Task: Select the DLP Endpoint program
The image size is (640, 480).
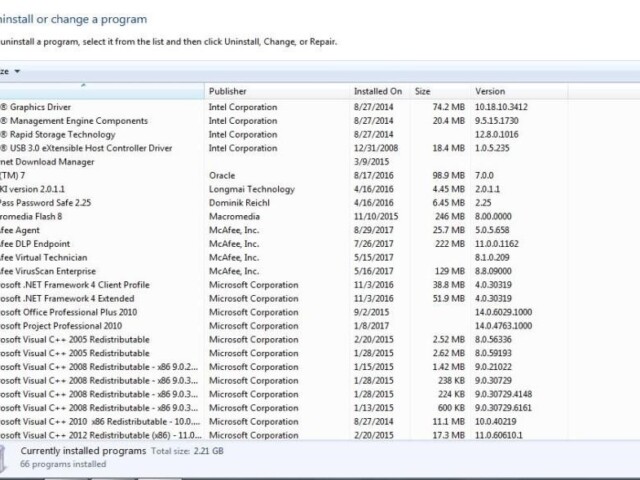Action: (x=36, y=244)
